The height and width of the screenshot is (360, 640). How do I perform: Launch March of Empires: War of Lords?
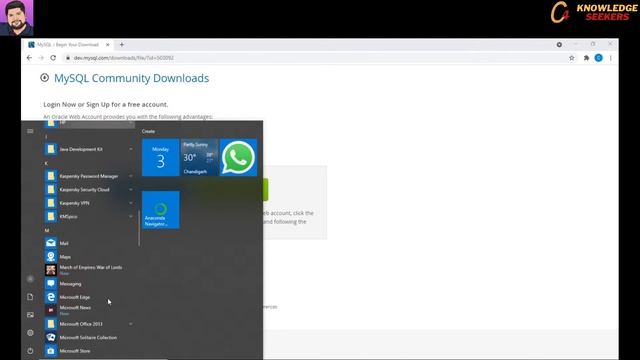tap(89, 270)
